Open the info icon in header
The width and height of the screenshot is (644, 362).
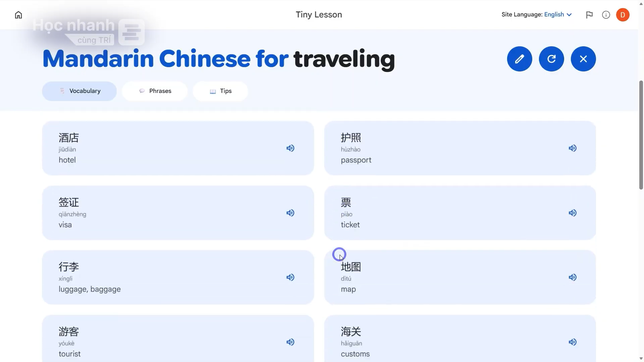point(606,15)
